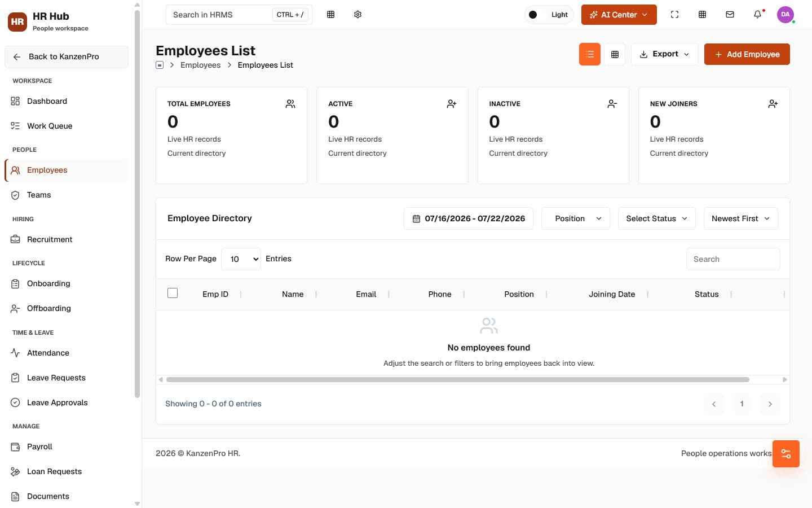
Task: Open the orange customizer sliders button
Action: pos(786,454)
